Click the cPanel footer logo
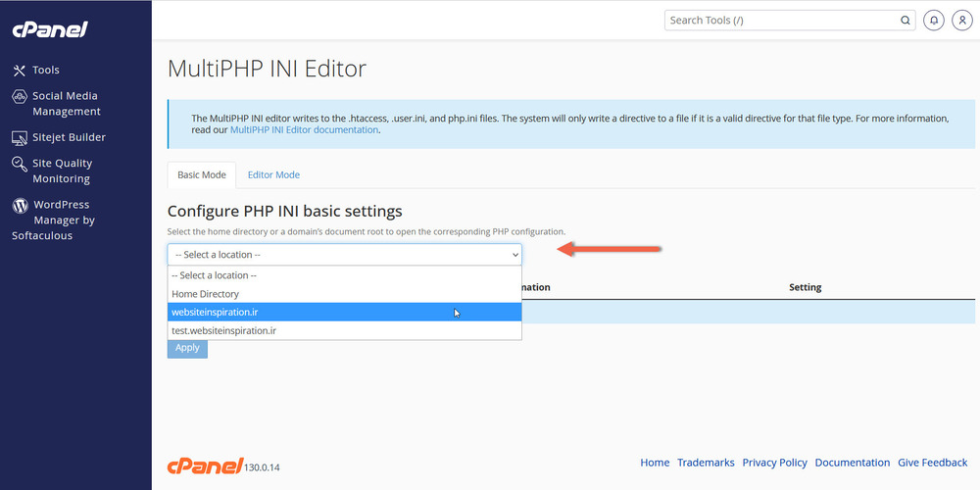980x490 pixels. tap(205, 465)
